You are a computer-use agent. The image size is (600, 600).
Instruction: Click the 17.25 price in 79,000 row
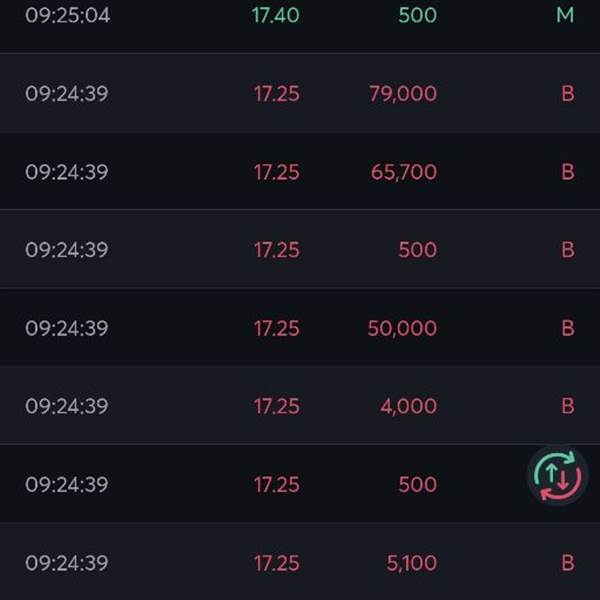[x=277, y=94]
